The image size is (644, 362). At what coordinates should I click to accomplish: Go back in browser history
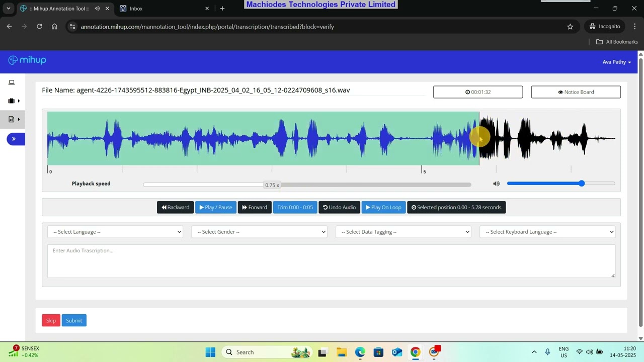(9, 27)
